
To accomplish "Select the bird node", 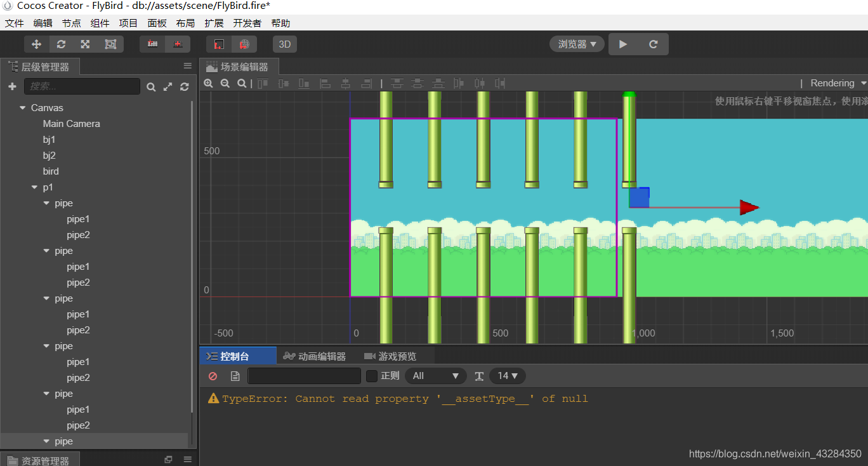I will 51,171.
